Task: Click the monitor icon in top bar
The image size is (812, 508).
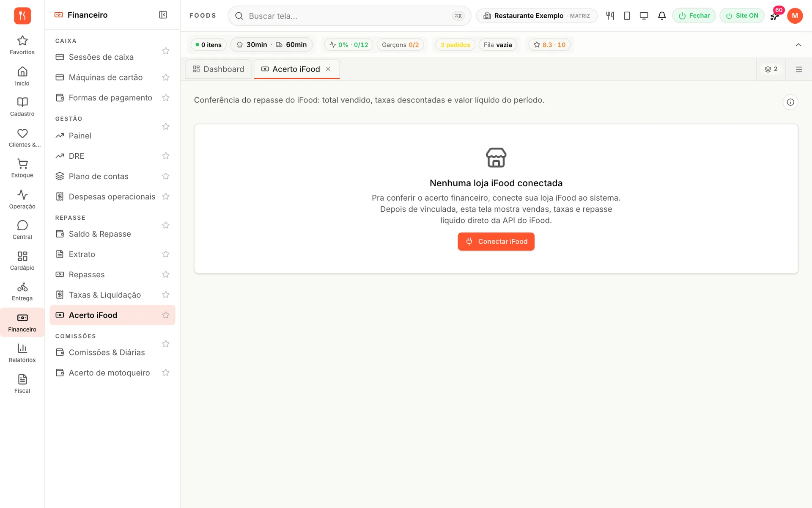Action: pyautogui.click(x=644, y=16)
